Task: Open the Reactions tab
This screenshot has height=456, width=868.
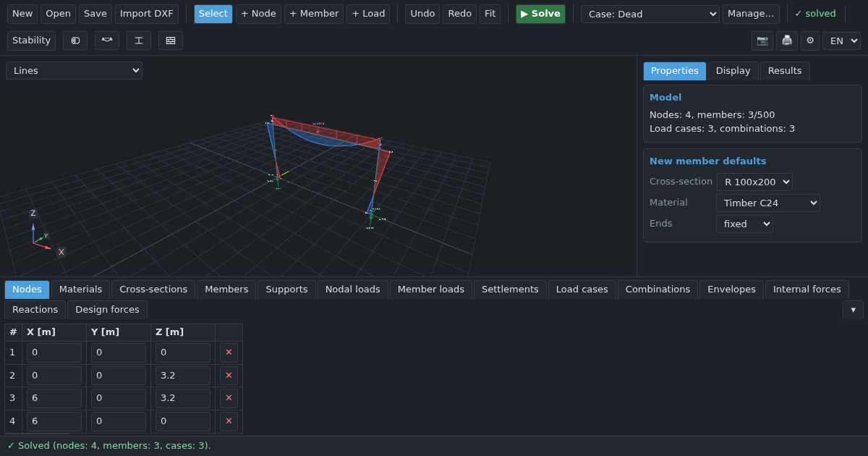Action: coord(35,310)
